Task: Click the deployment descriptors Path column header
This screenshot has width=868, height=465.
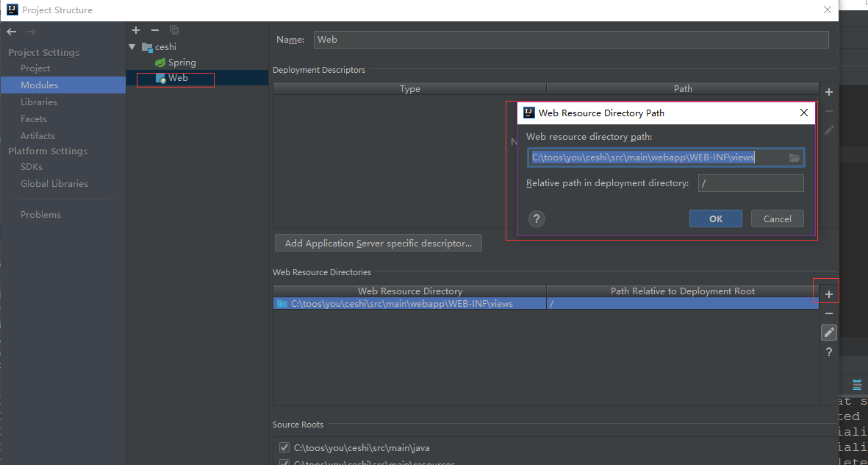Action: pos(683,89)
